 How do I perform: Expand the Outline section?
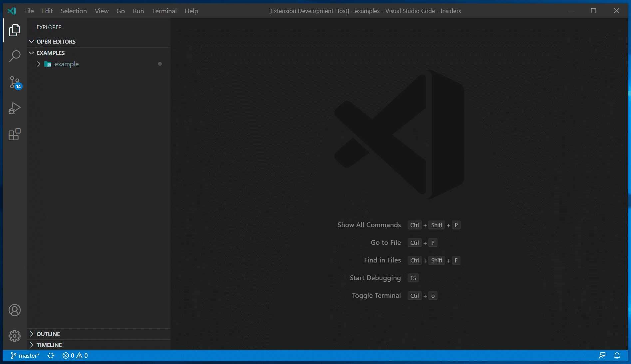pos(32,334)
